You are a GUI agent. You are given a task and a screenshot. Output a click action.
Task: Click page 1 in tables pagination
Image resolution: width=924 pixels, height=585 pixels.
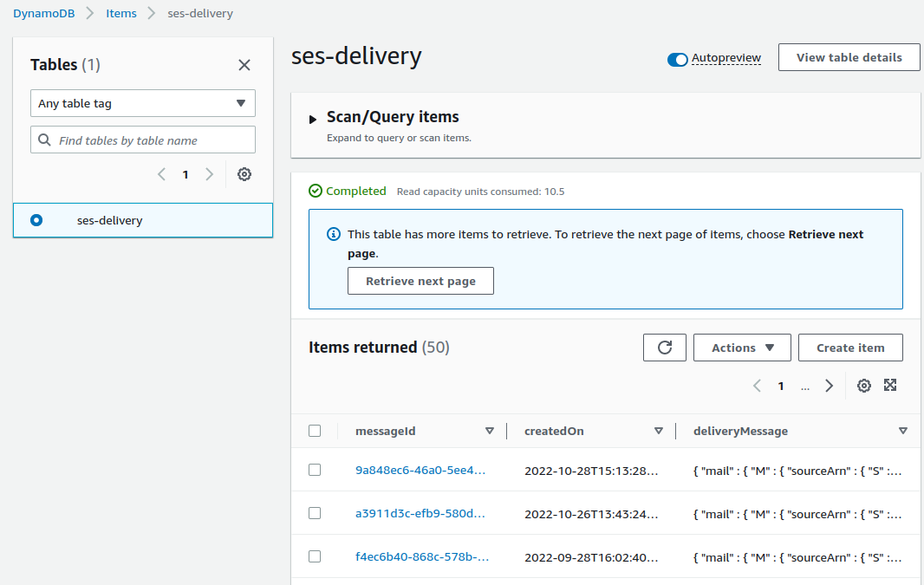tap(185, 174)
